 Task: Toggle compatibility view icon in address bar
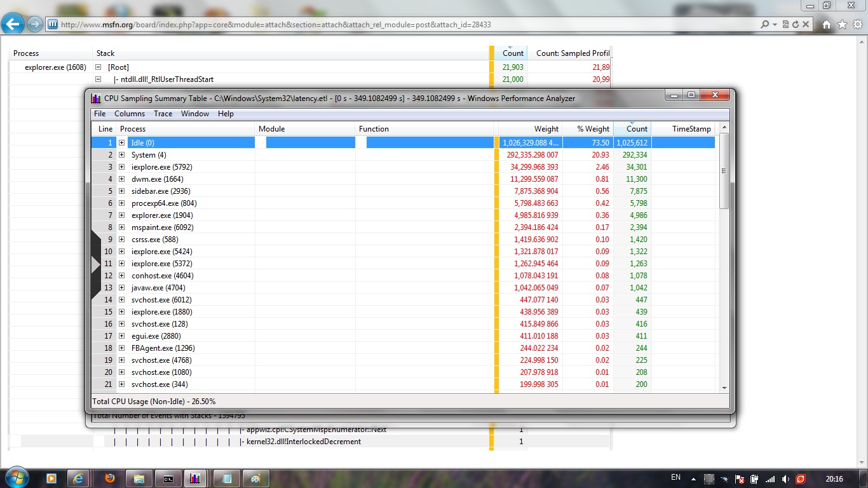785,24
